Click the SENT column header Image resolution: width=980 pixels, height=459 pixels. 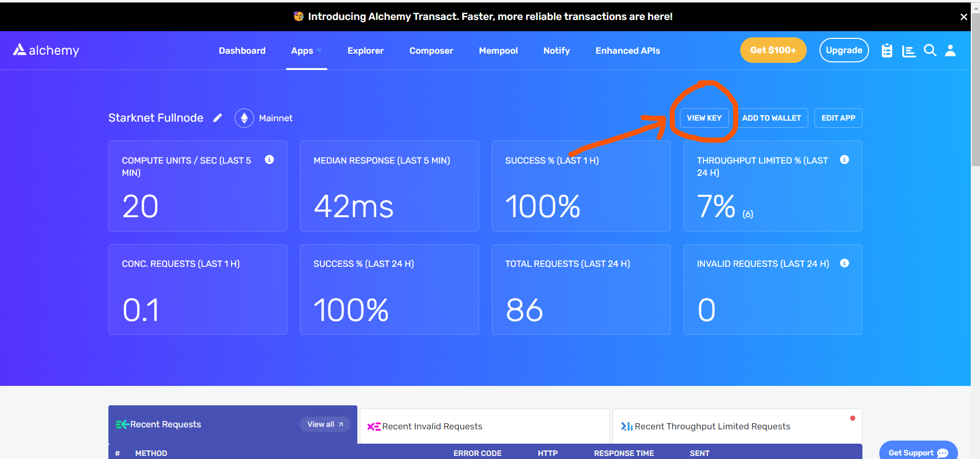(x=699, y=453)
